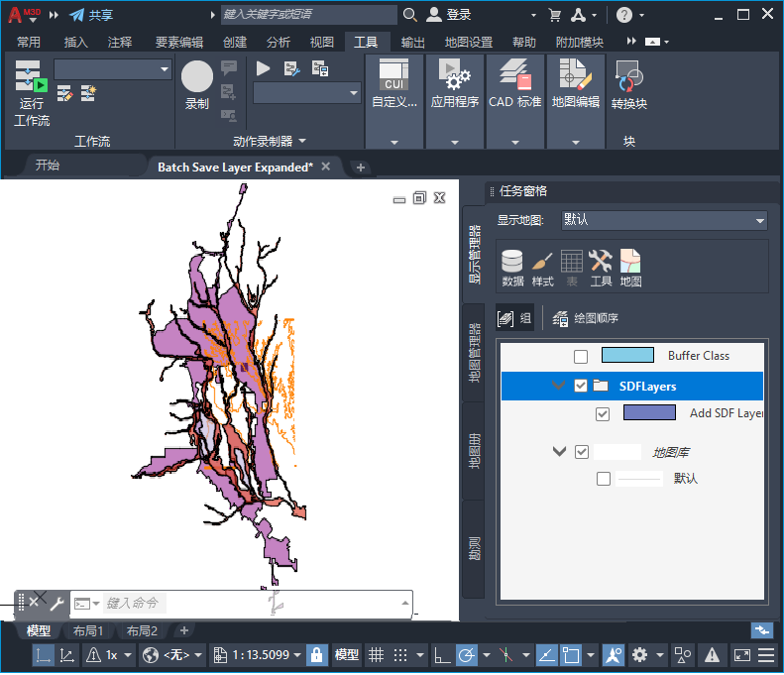Collapse the 地图库 group
The height and width of the screenshot is (675, 784).
point(559,452)
